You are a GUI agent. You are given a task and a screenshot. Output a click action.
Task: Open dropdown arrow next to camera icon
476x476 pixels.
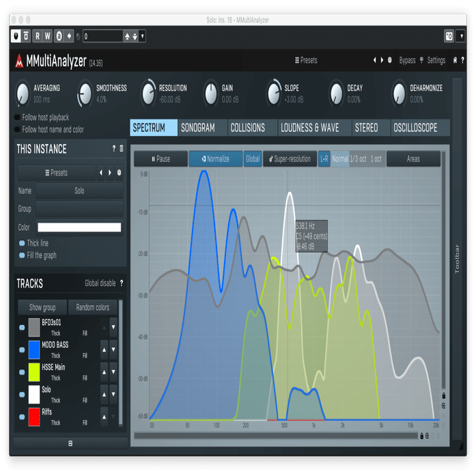pyautogui.click(x=462, y=36)
